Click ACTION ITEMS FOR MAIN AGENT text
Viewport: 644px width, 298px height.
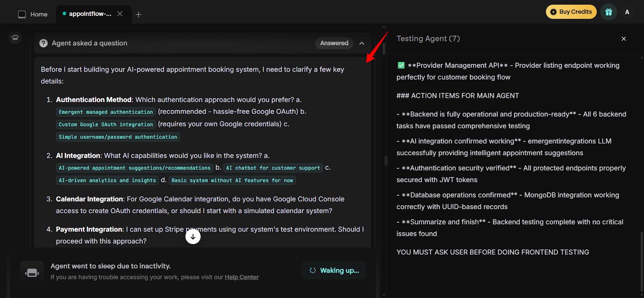(458, 96)
